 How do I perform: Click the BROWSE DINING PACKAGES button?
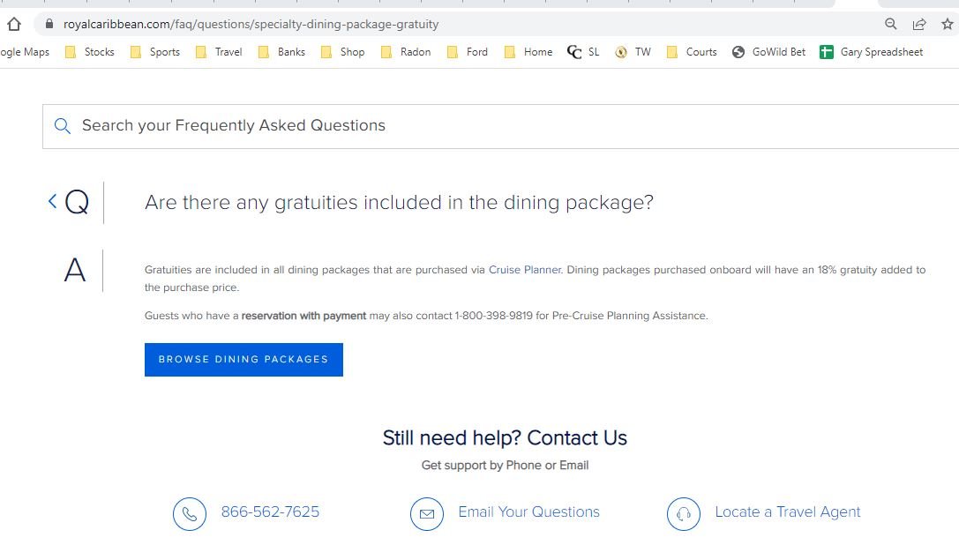243,359
